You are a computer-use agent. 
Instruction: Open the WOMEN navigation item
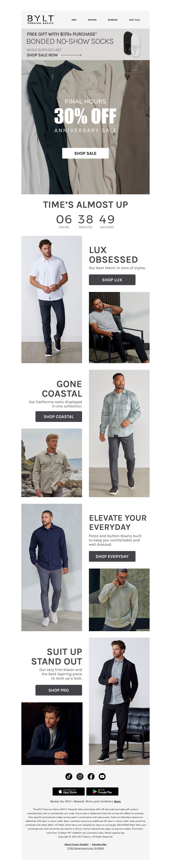[92, 20]
